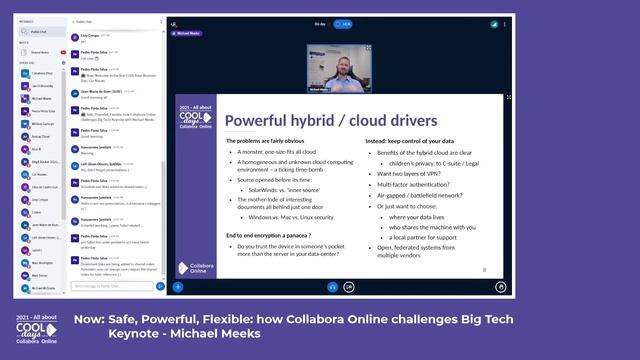
Task: Open the users list settings gear
Action: pos(63,63)
